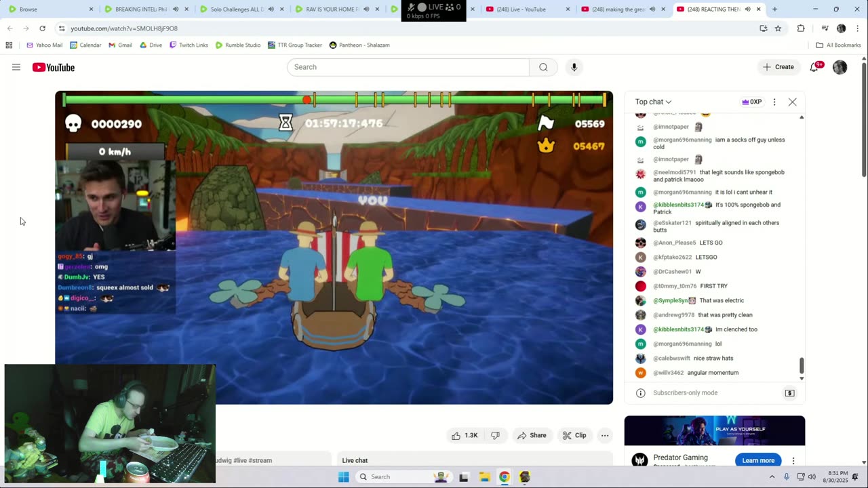This screenshot has height=488, width=868.
Task: Mute the Solo Challenges tab audio
Action: (271, 9)
